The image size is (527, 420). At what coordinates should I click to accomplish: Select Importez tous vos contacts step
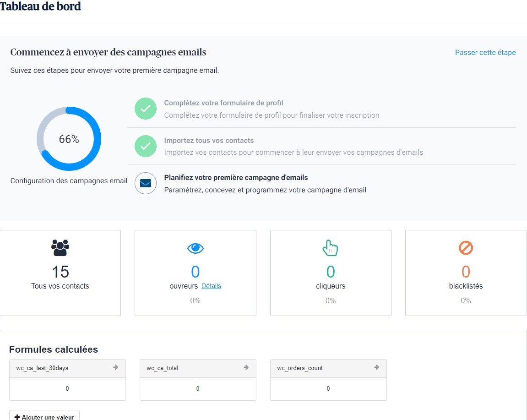(x=209, y=141)
